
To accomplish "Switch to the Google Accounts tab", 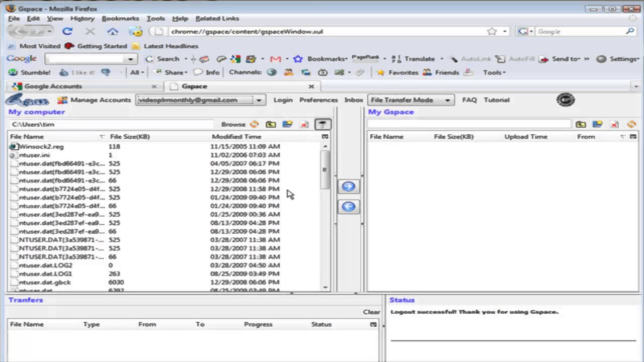I will click(85, 86).
